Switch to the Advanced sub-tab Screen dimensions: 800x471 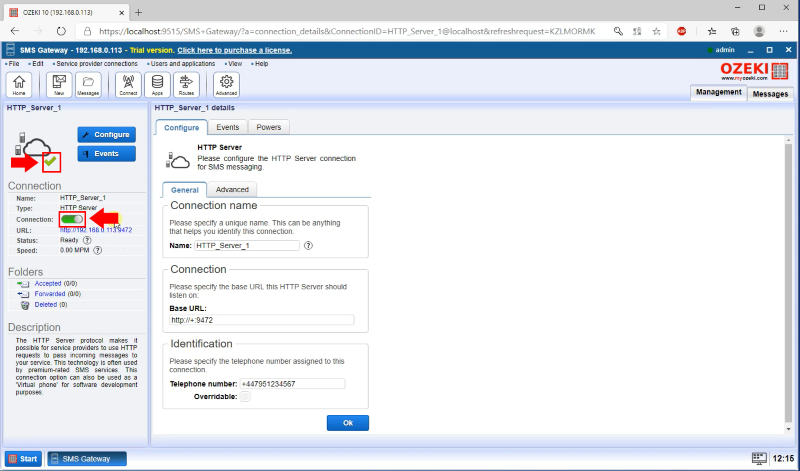232,189
